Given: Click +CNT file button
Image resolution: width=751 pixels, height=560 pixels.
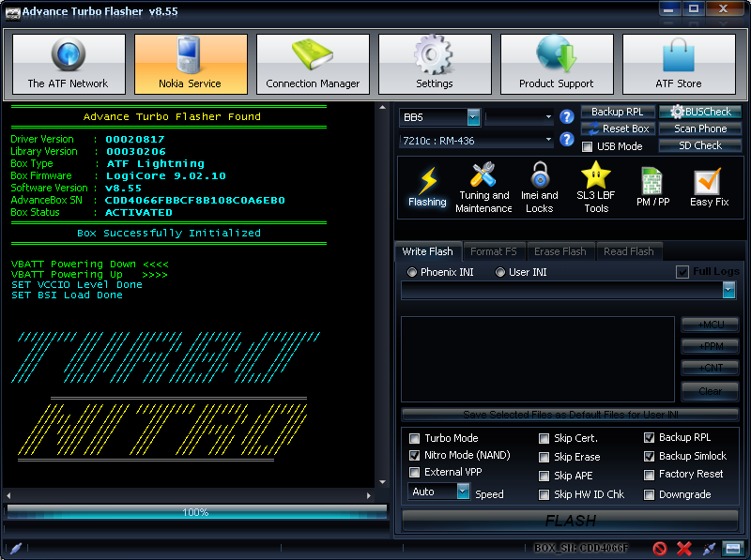Looking at the screenshot, I should [x=710, y=368].
